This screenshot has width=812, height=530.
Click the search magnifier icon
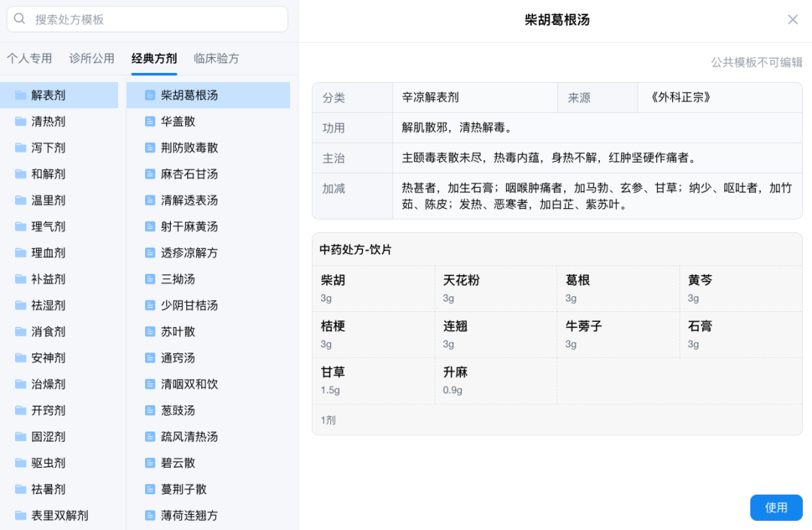pyautogui.click(x=20, y=19)
